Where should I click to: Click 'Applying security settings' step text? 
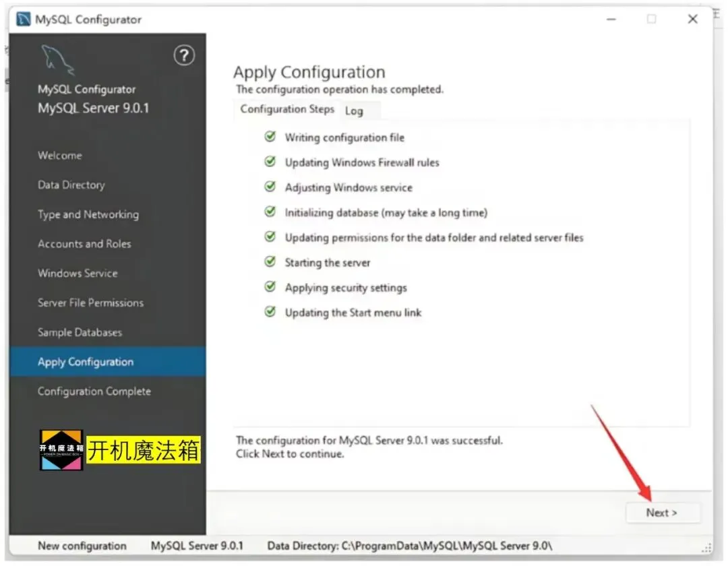pos(346,288)
